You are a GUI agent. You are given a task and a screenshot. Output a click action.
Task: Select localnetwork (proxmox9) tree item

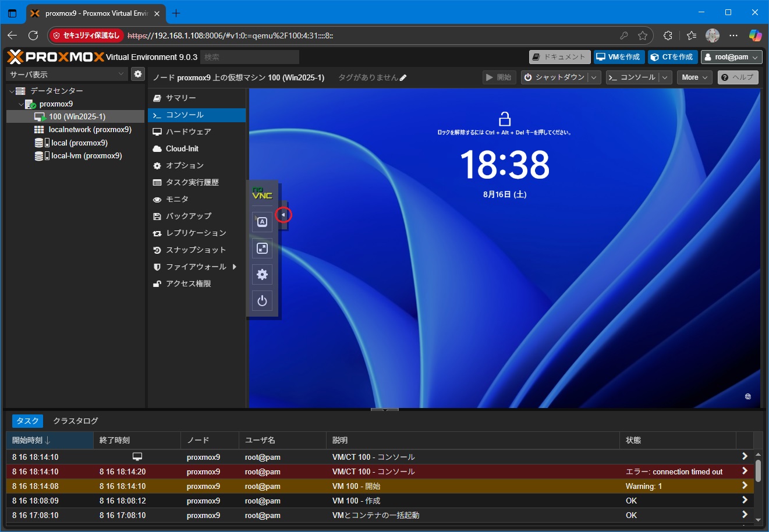(x=75, y=130)
